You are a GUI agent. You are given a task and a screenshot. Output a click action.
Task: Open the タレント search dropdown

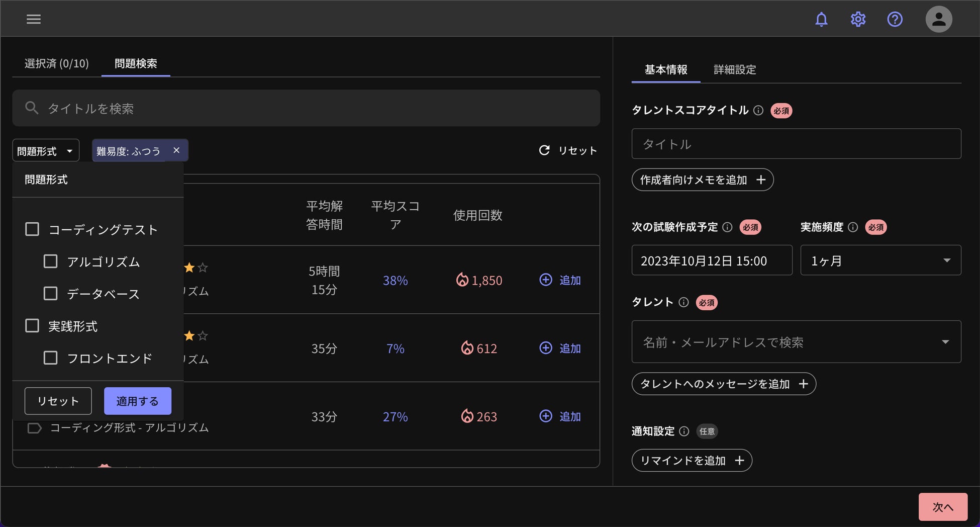pos(796,342)
